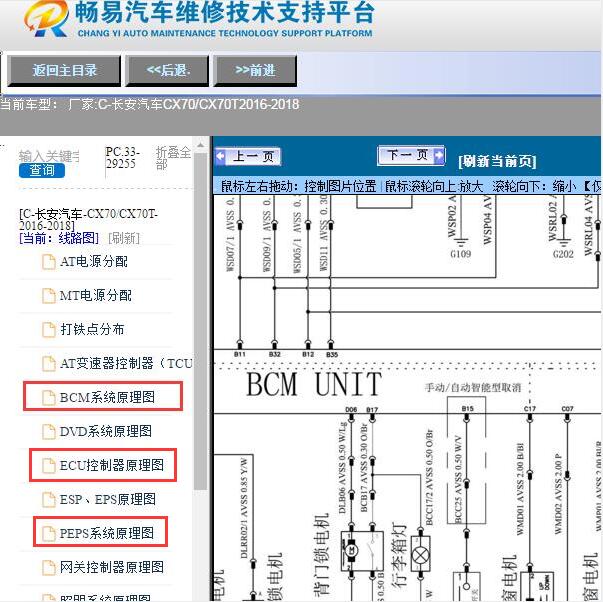Open the BCM系统原理图 document
Screen dimensions: 603x602
107,397
